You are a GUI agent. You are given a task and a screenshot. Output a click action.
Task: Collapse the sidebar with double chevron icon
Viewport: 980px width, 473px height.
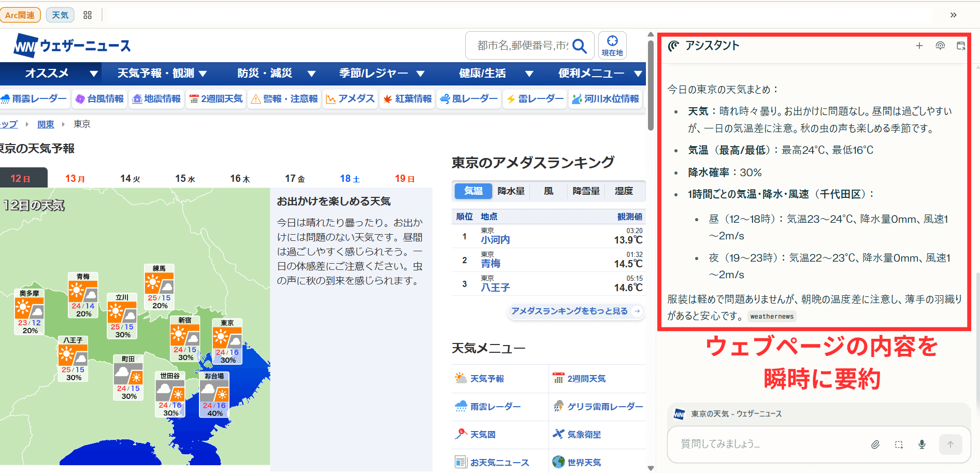pos(953,15)
